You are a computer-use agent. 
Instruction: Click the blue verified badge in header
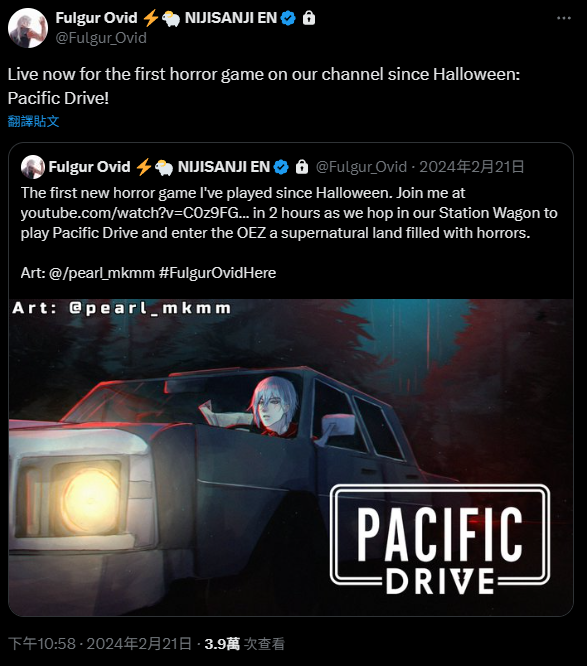289,18
